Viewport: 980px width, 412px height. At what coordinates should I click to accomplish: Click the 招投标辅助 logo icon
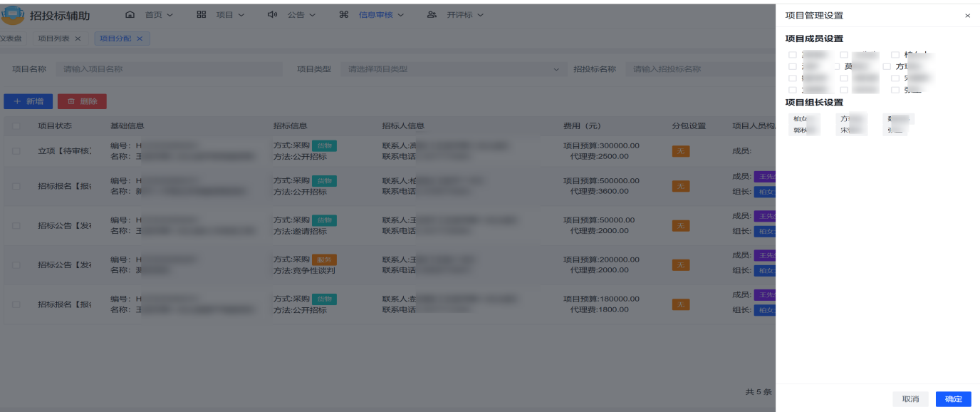[x=13, y=15]
